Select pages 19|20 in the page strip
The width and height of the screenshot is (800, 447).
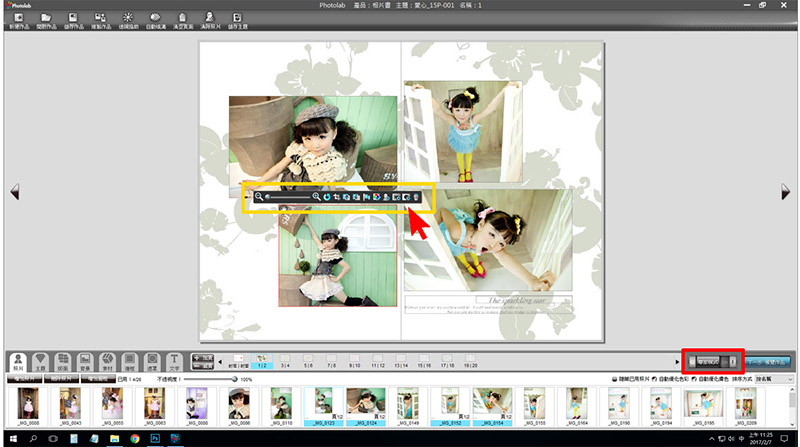(470, 361)
